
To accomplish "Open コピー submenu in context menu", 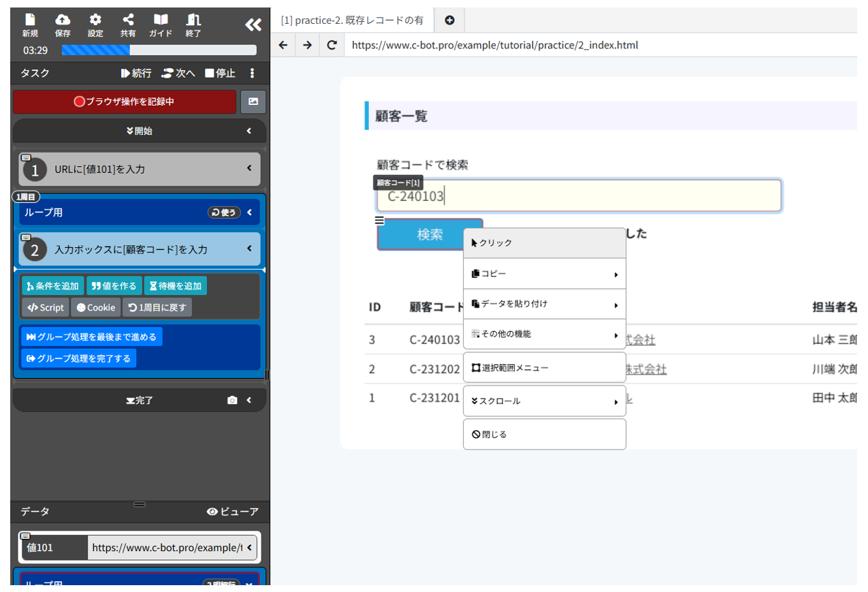I will [x=545, y=274].
